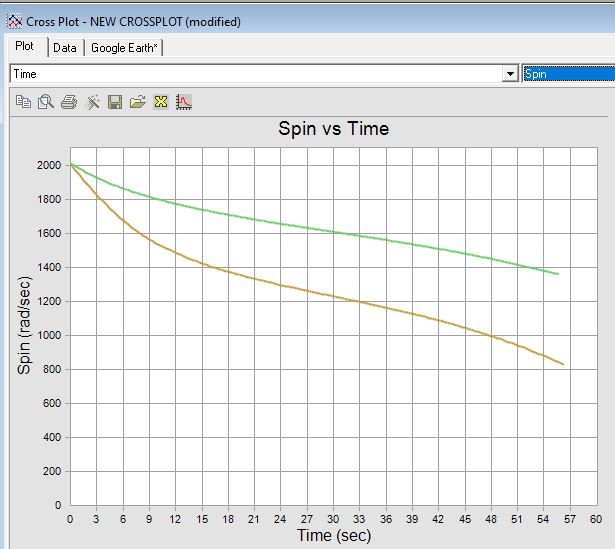Click the Open folder icon
The width and height of the screenshot is (615, 549).
[138, 101]
